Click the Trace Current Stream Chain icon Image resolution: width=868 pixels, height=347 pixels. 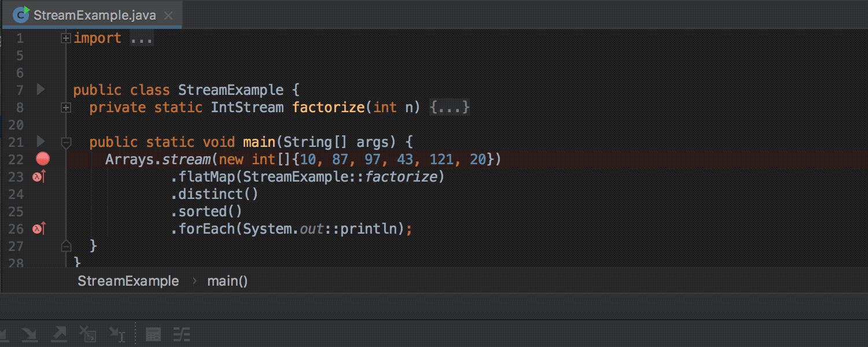tap(182, 334)
